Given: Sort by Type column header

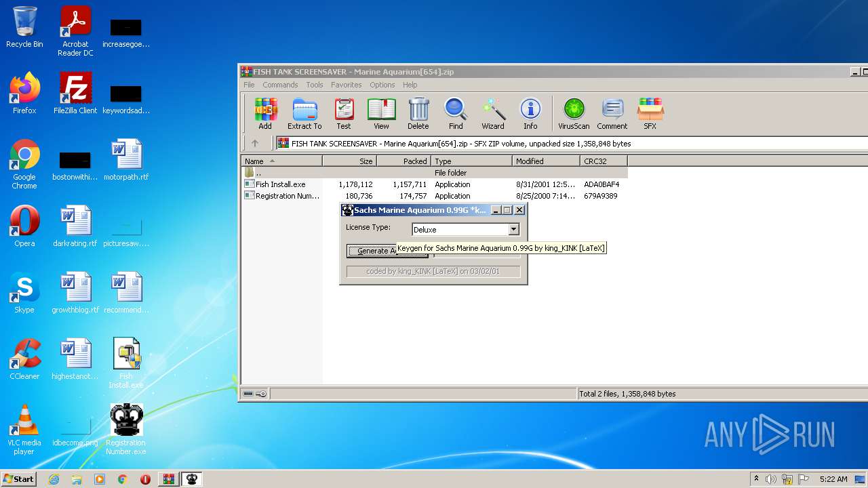Looking at the screenshot, I should (x=471, y=161).
